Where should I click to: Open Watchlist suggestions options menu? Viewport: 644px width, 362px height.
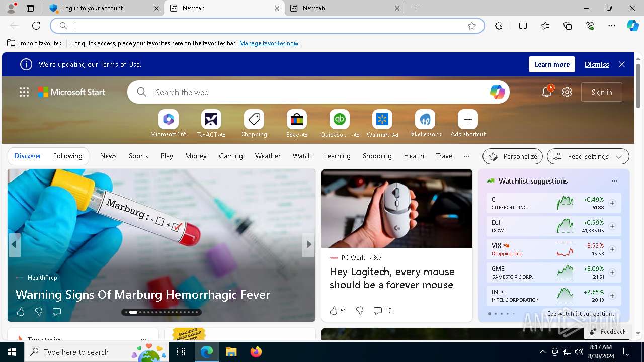(x=614, y=181)
